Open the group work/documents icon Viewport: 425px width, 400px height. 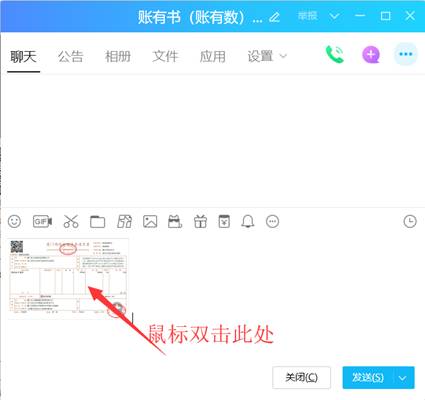(x=124, y=221)
